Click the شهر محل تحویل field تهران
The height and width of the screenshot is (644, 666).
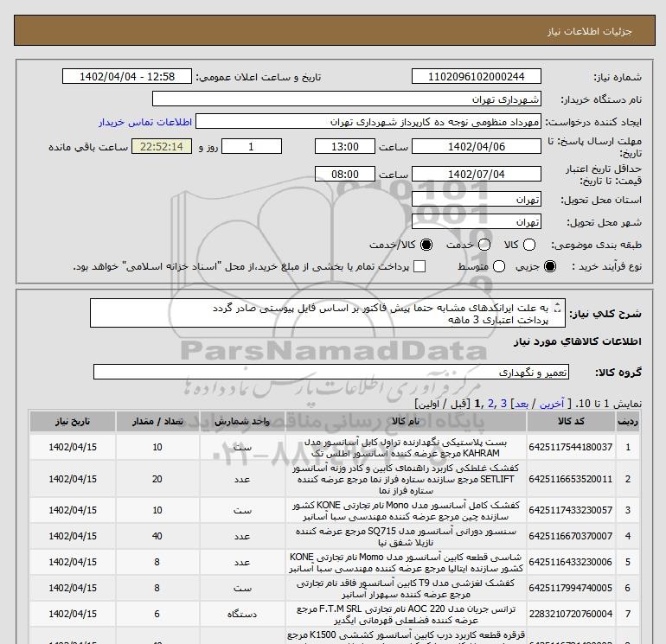tap(476, 221)
